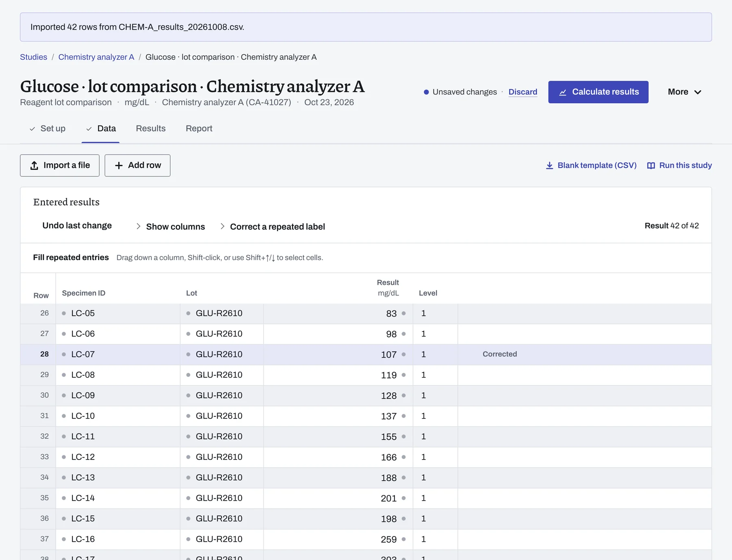Expand Correct a repeated label
732x560 pixels.
click(x=272, y=226)
